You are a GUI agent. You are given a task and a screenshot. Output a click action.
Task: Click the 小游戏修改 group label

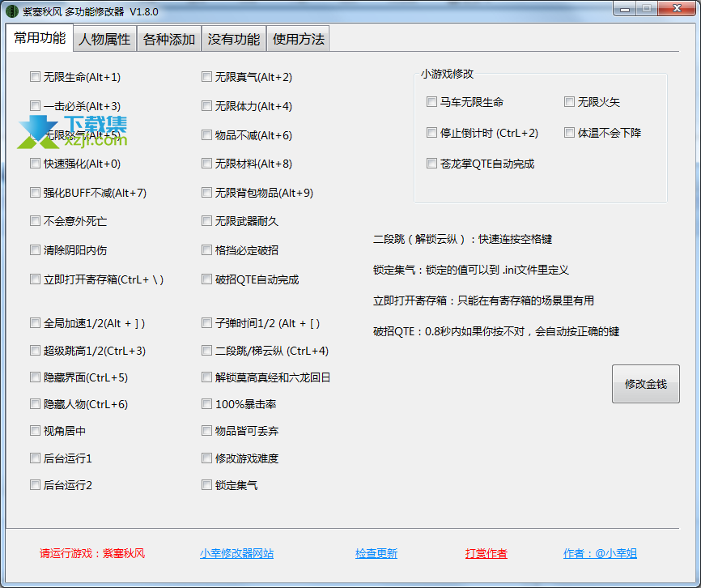point(447,74)
